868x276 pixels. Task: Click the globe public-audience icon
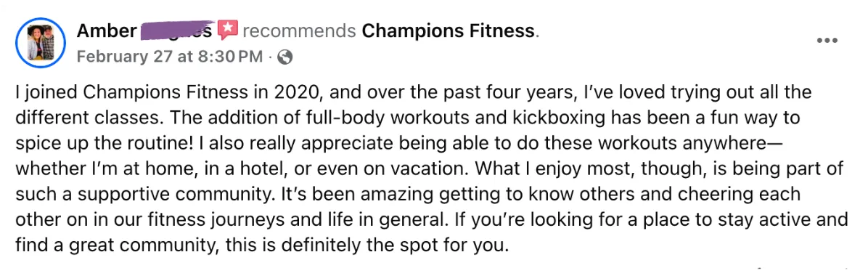(x=284, y=57)
